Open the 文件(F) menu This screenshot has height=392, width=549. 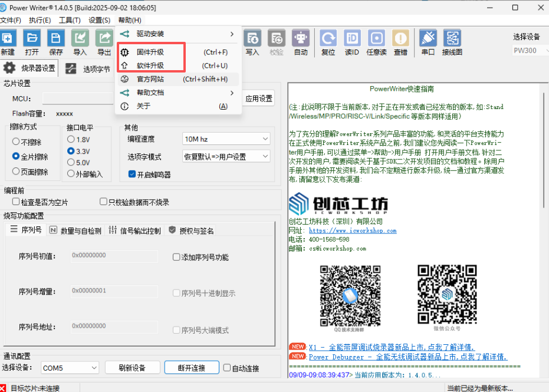click(11, 20)
